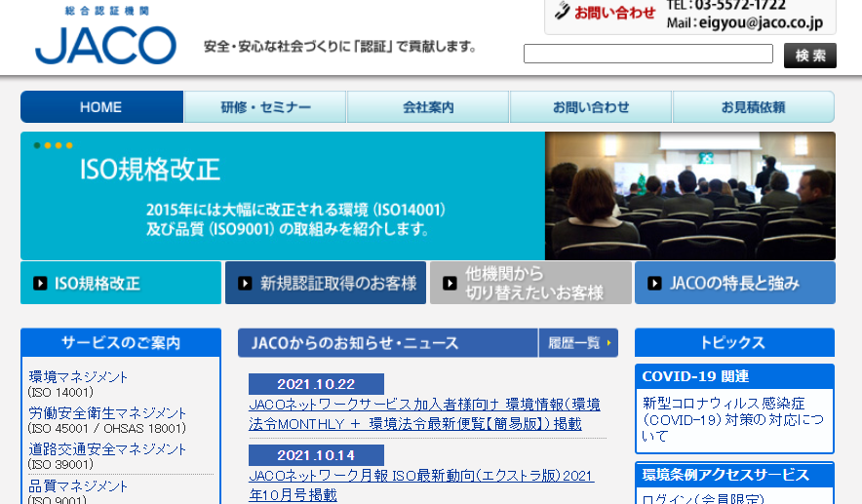Open 新型コロナウィルス感染症 対策 link
The height and width of the screenshot is (504, 862).
(x=733, y=420)
